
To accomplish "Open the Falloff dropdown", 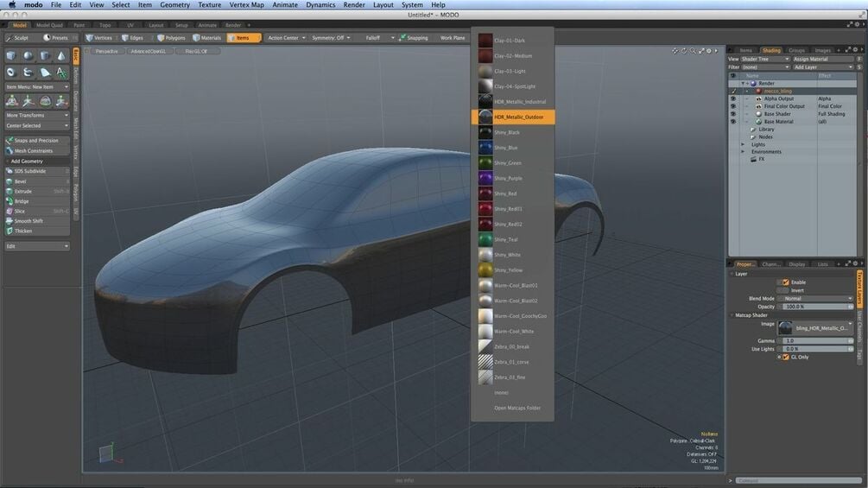I will tap(380, 38).
